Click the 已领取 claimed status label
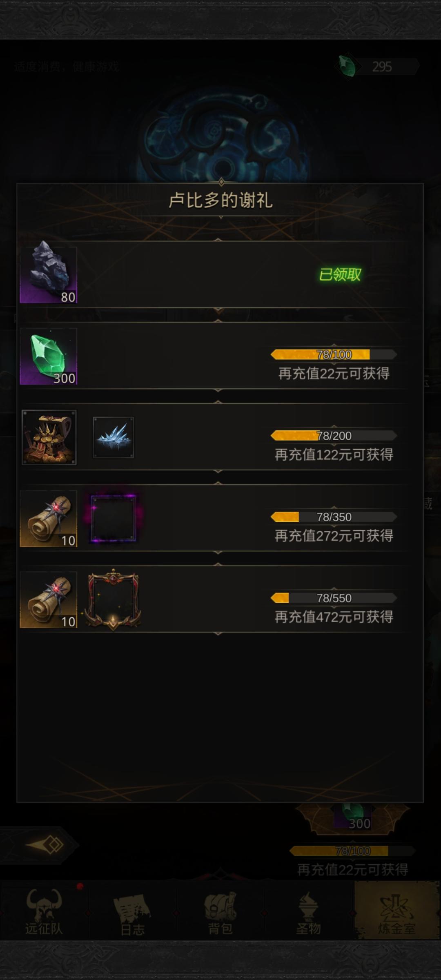Viewport: 441px width, 980px height. coord(340,274)
